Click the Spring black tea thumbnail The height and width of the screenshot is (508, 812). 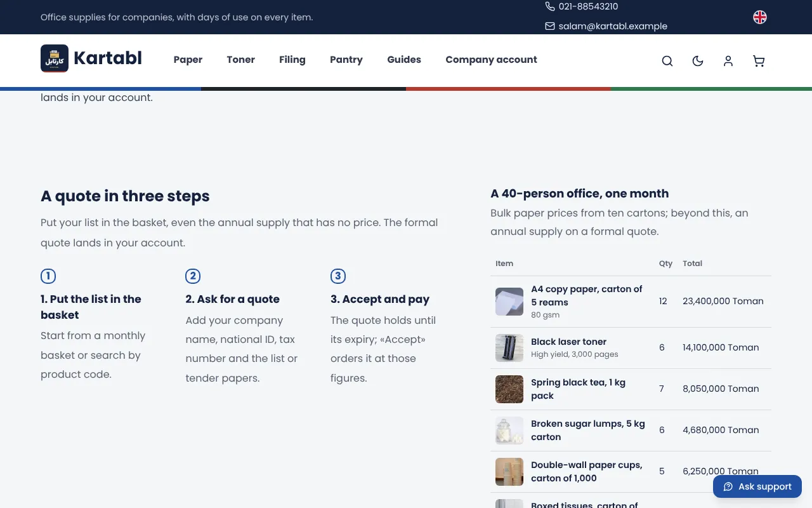point(509,389)
